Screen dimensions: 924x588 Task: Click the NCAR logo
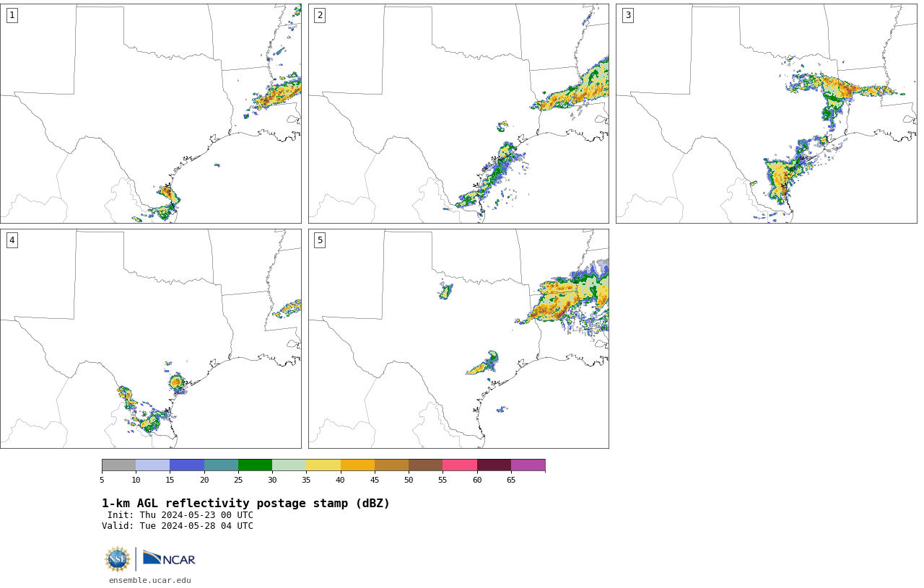[169, 559]
